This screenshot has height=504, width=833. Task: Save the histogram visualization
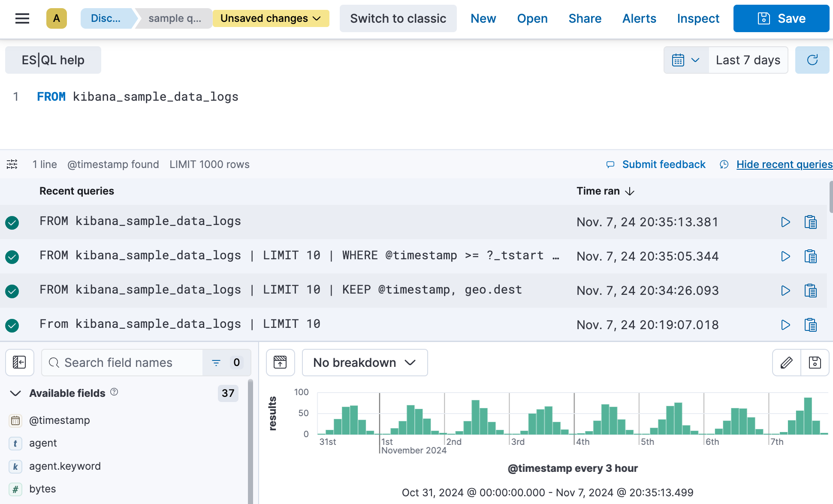pos(815,363)
